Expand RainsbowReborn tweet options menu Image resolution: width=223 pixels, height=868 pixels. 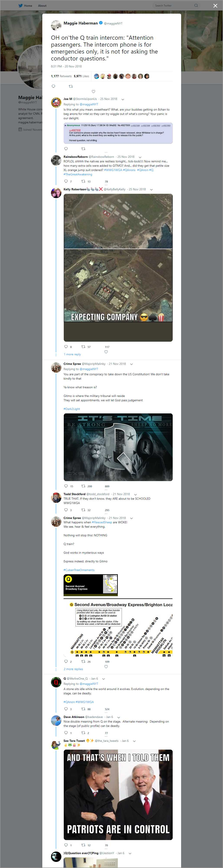[140, 157]
